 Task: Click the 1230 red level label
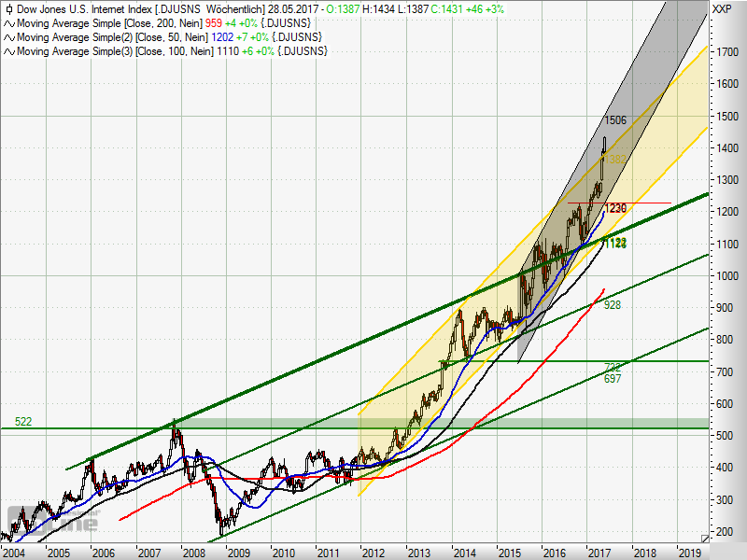coord(615,208)
